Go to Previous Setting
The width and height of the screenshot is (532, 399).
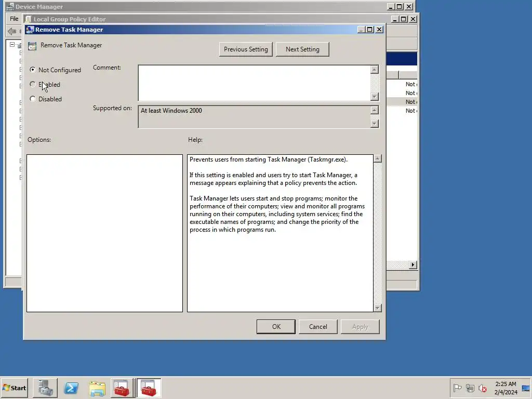point(246,49)
